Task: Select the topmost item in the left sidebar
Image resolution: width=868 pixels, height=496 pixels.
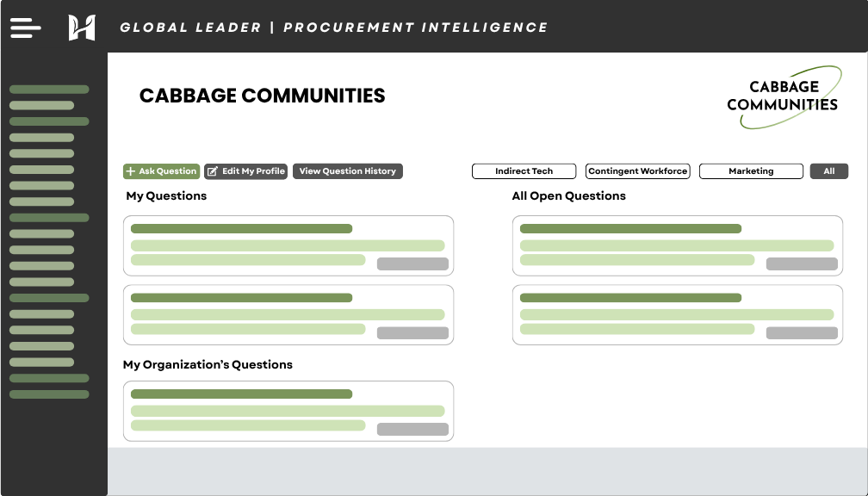Action: point(49,90)
